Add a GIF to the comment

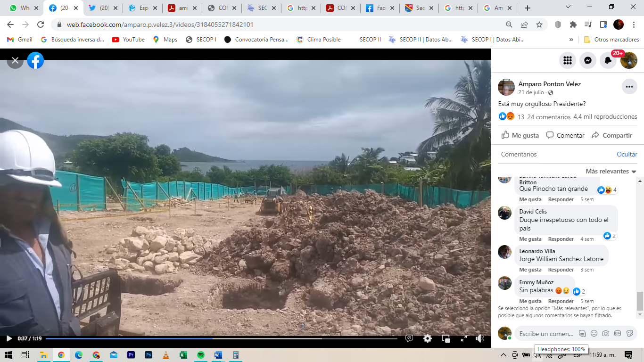click(618, 333)
